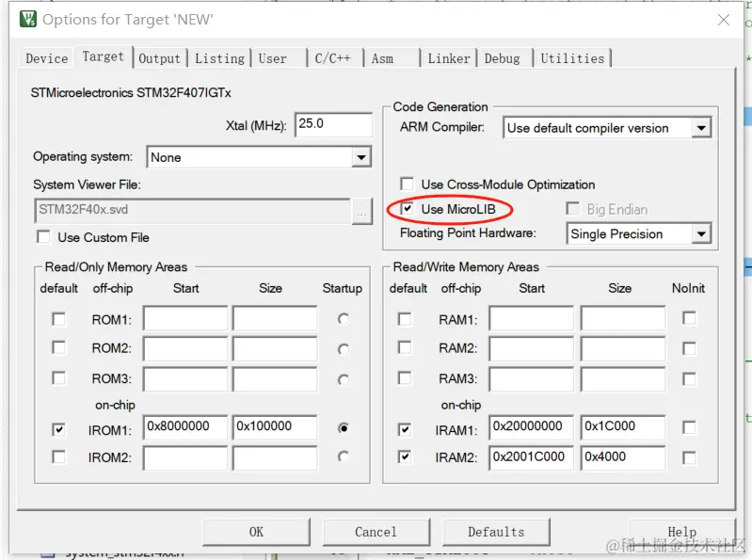Check the RAM1 default checkbox
The height and width of the screenshot is (560, 752).
tap(405, 319)
